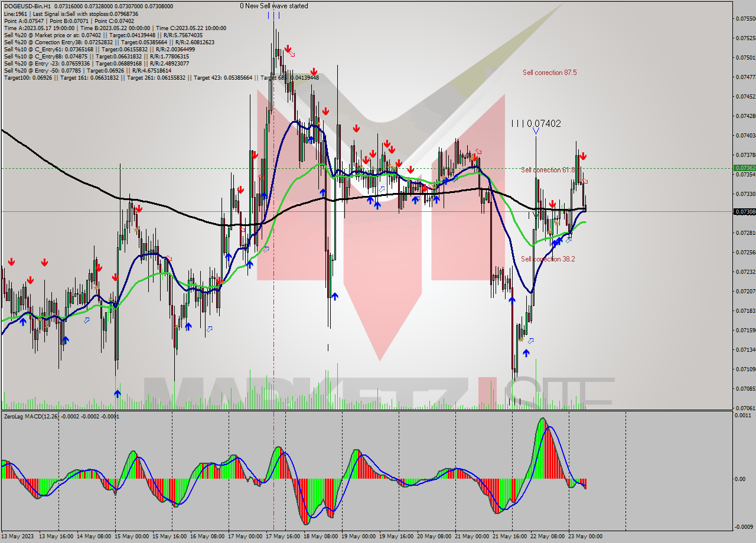Click the '14 May 08:00' time axis label
Screen dimensions: 756x543
(94, 537)
